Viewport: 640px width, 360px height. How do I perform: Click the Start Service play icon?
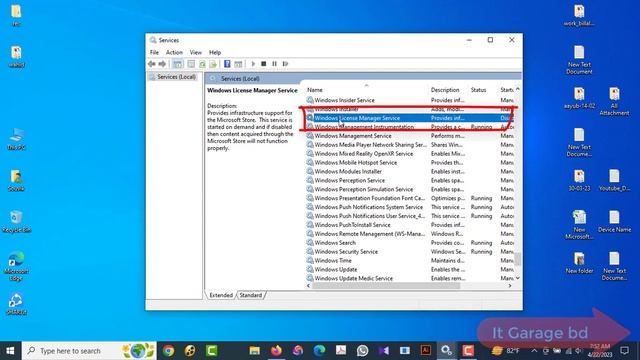[253, 64]
